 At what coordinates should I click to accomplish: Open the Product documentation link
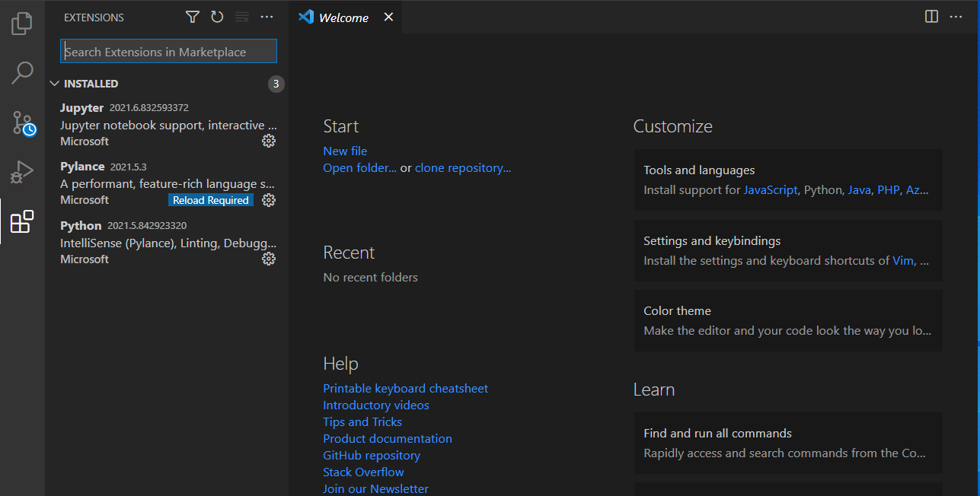click(388, 438)
